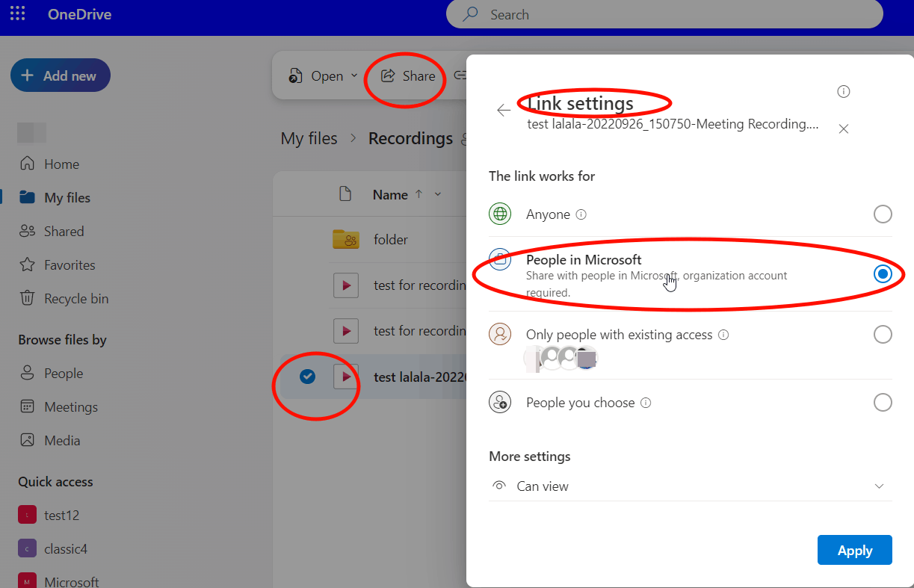Select Only people with existing access radio
Screen dimensions: 914x588
coord(883,334)
